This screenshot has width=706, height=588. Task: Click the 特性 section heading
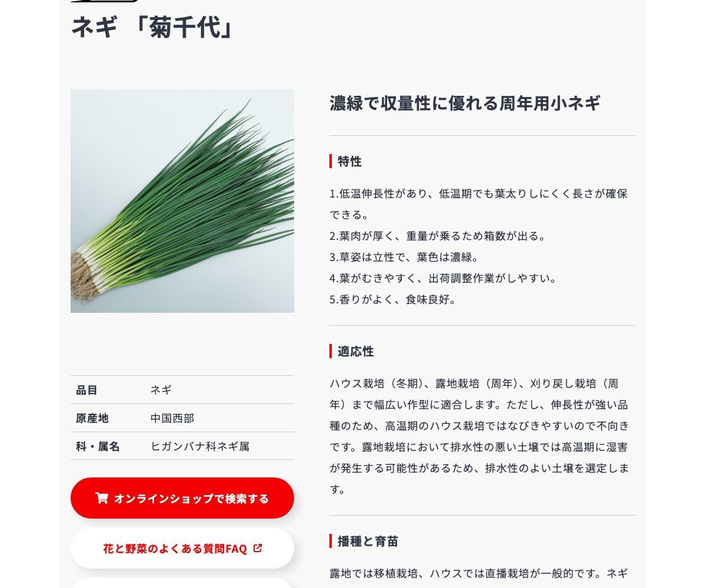point(349,161)
